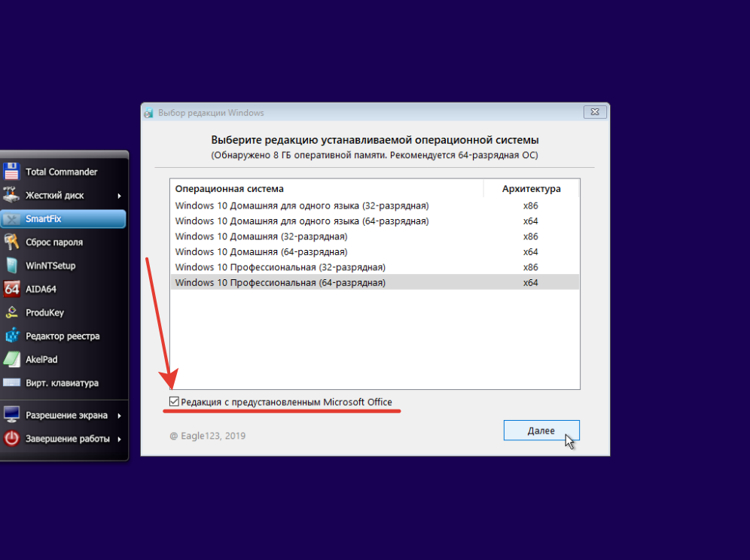Click the AIDA64 menu label
The width and height of the screenshot is (750, 560).
(x=41, y=289)
